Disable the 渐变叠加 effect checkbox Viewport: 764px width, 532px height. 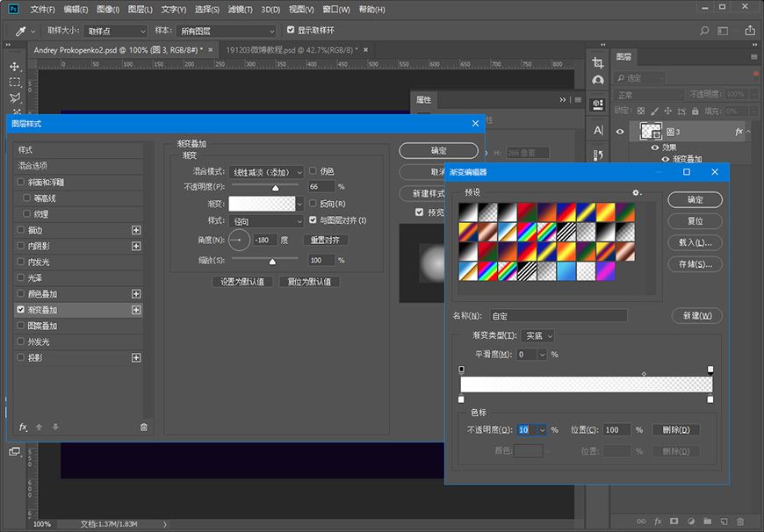[20, 309]
